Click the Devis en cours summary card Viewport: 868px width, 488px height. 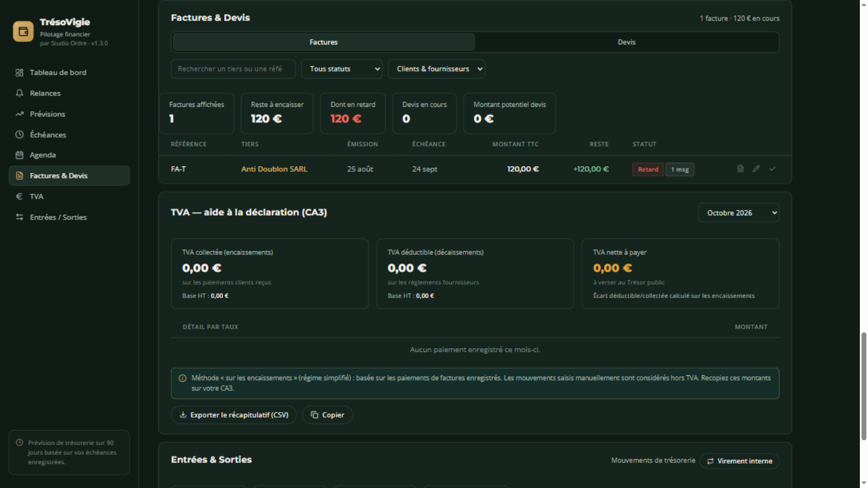424,113
